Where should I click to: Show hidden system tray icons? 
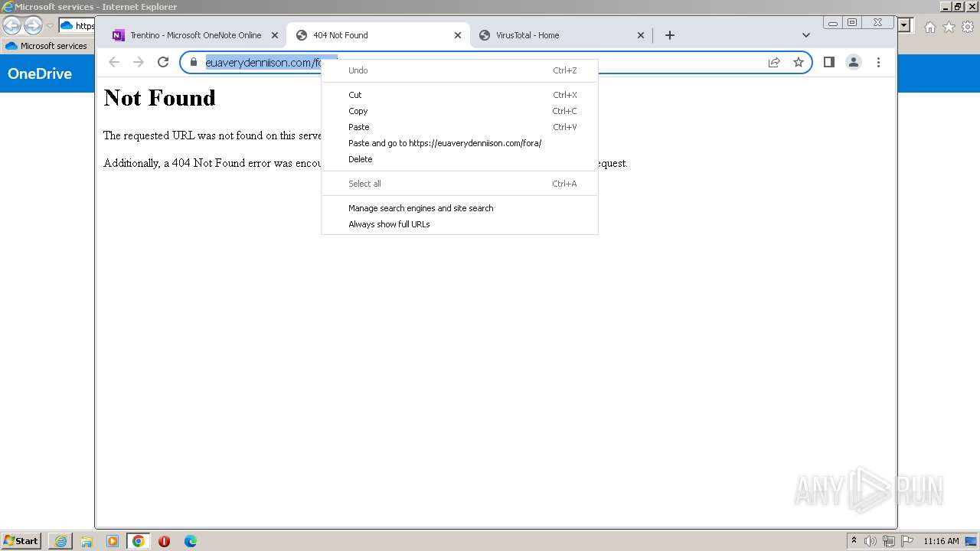[854, 541]
